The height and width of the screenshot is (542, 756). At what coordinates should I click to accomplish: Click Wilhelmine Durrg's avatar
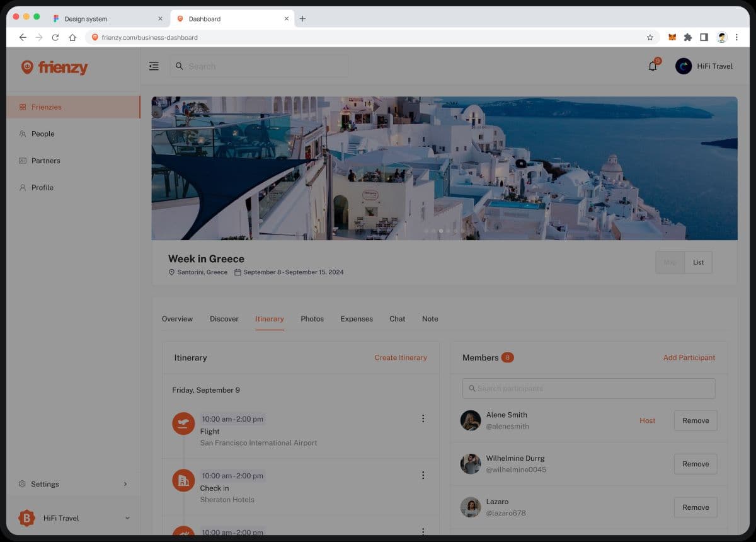tap(471, 464)
